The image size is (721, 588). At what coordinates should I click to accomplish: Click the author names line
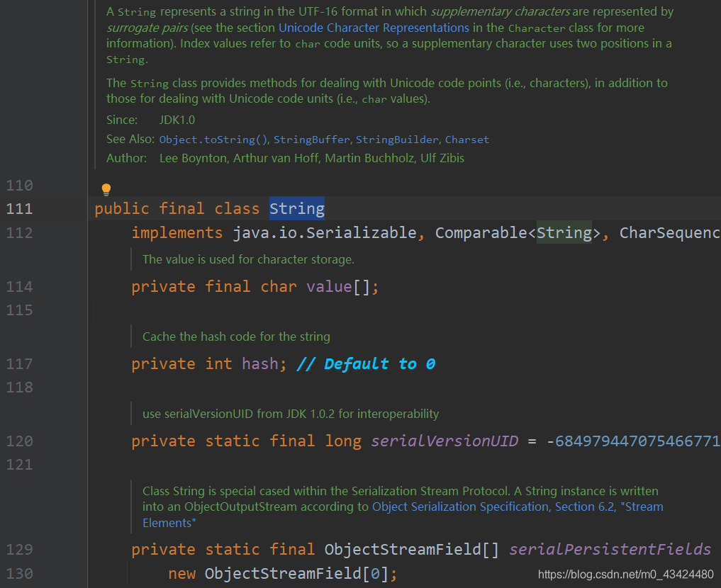(312, 158)
